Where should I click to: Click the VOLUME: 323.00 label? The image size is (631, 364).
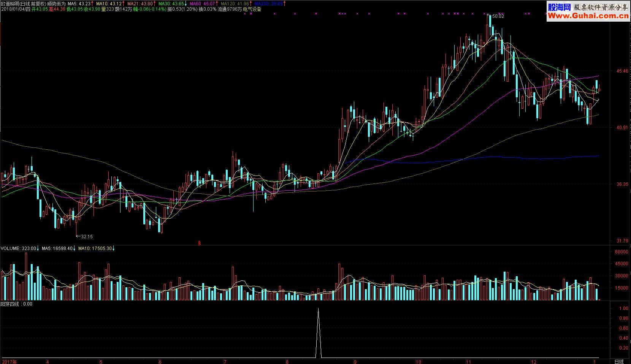point(18,248)
